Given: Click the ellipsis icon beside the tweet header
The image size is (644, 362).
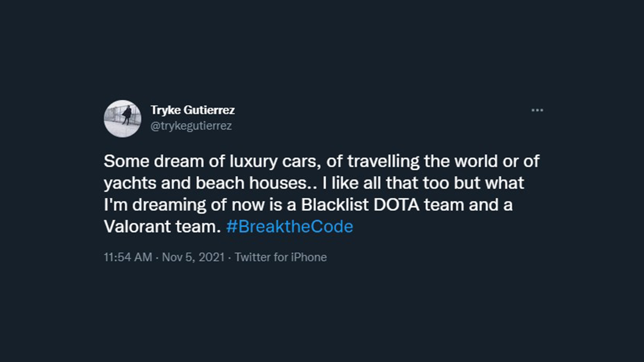Looking at the screenshot, I should pos(538,110).
